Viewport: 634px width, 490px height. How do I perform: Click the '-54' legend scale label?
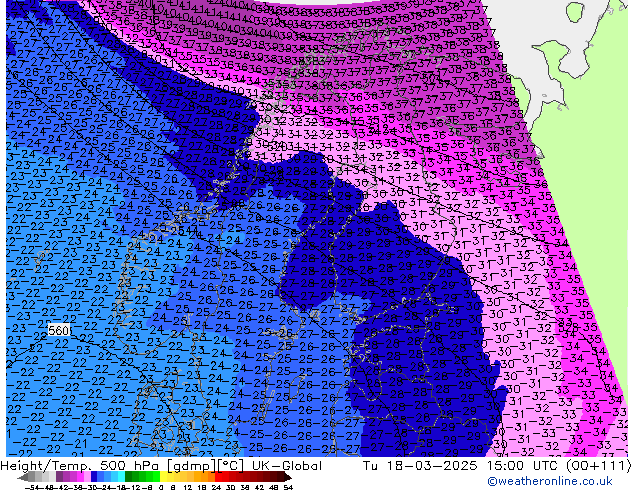click(x=32, y=487)
